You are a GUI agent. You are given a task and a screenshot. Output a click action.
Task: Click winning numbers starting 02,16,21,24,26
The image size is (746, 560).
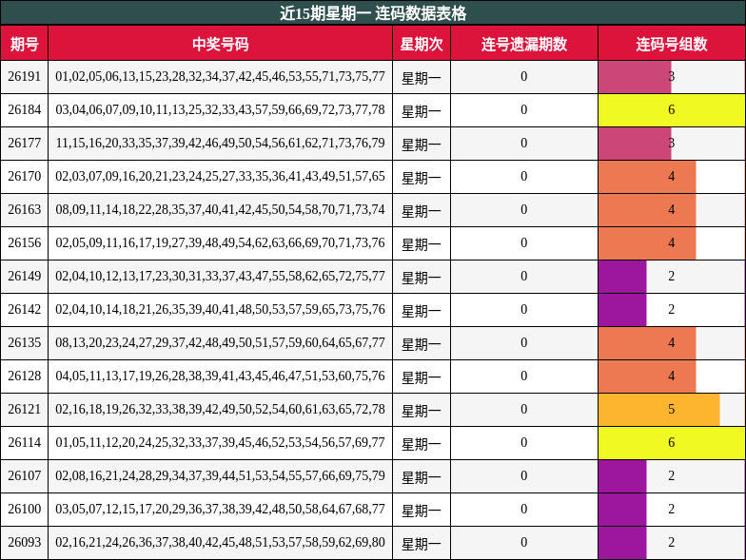(x=221, y=542)
